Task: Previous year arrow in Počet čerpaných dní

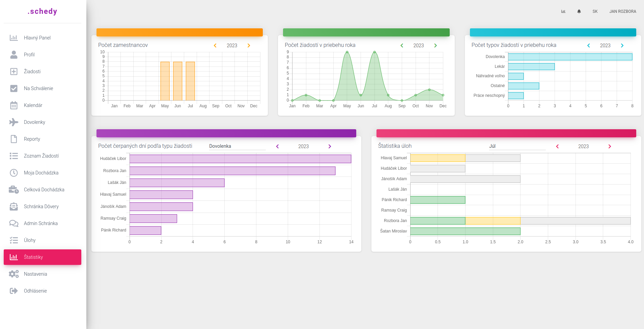Action: pyautogui.click(x=278, y=146)
